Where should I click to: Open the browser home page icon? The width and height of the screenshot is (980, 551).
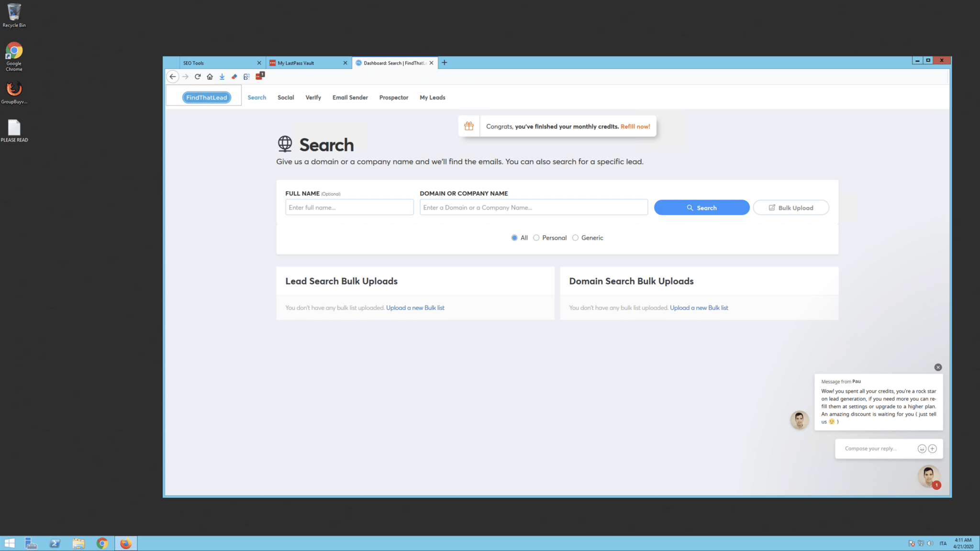[x=210, y=77]
